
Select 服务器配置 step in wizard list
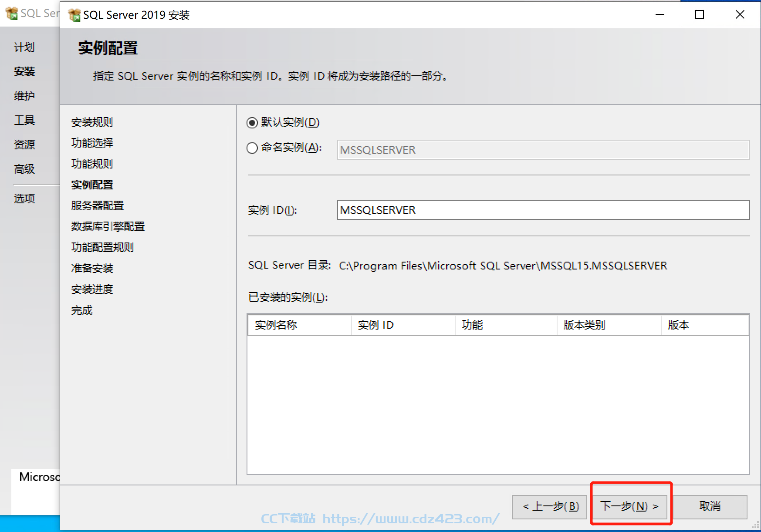coord(97,205)
